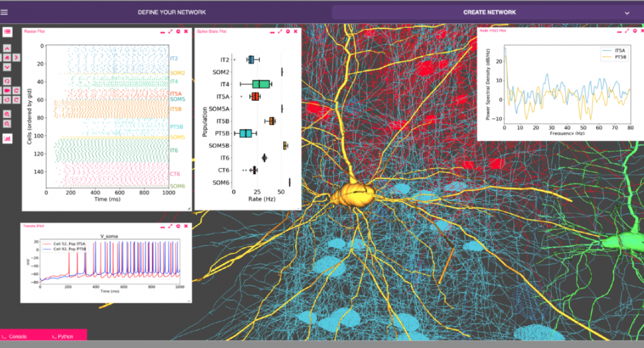Viewport: 644px width, 348px height.
Task: Click the video camera icon in the left toolbar
Action: tap(7, 90)
